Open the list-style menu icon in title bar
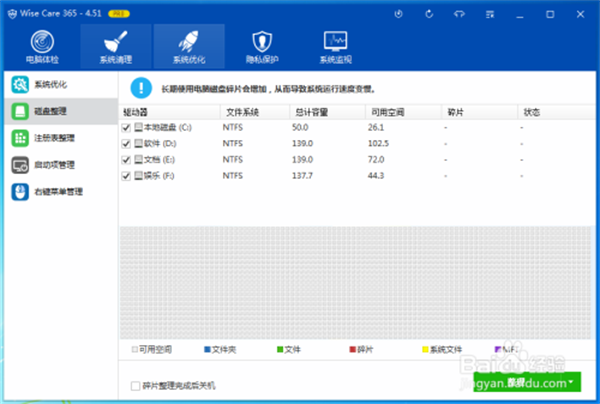 (490, 14)
